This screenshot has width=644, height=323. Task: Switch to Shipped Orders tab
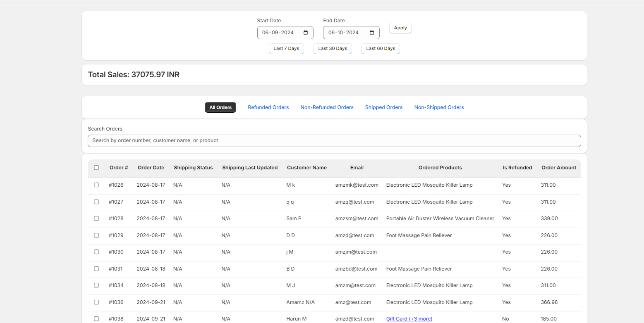(x=384, y=107)
